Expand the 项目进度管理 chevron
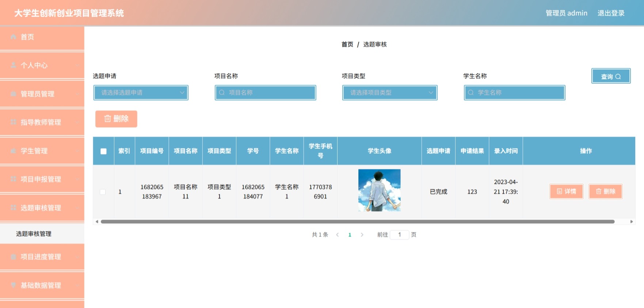This screenshot has width=644, height=308. point(77,257)
